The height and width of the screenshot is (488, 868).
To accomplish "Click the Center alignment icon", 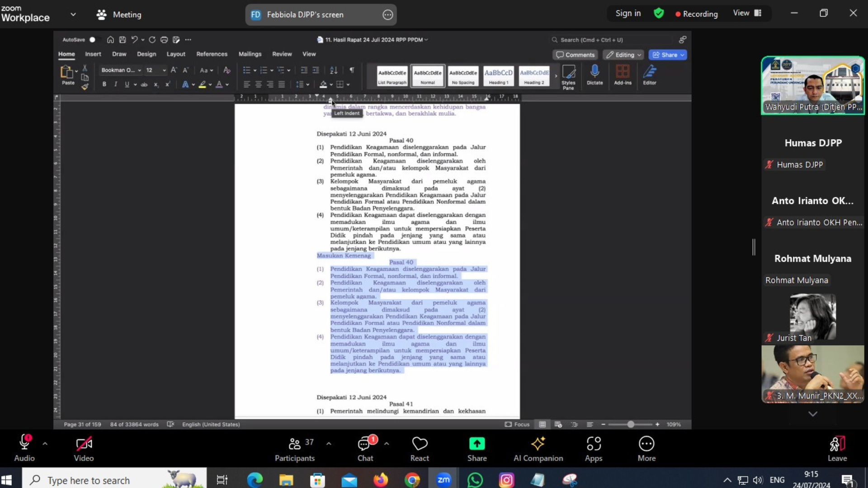I will click(x=259, y=84).
